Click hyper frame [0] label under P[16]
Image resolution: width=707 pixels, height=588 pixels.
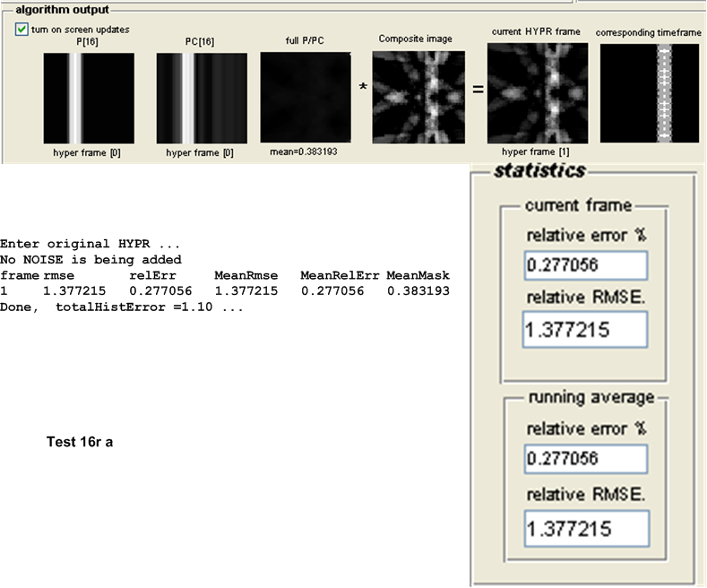(89, 153)
